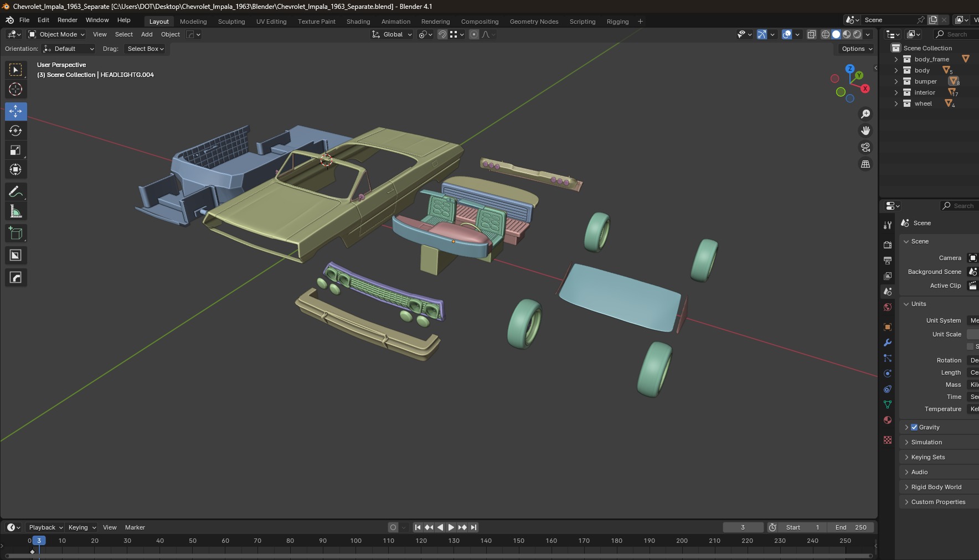Open the viewport Add menu
The image size is (979, 560).
click(x=147, y=34)
